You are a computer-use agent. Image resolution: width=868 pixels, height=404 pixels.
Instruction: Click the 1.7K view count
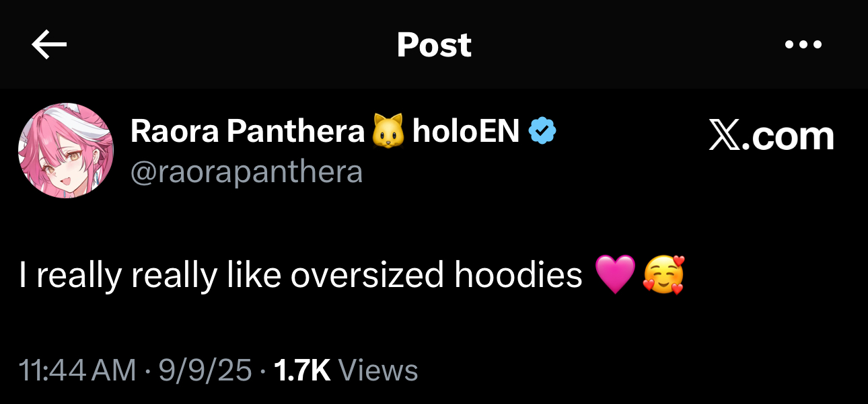(x=303, y=370)
